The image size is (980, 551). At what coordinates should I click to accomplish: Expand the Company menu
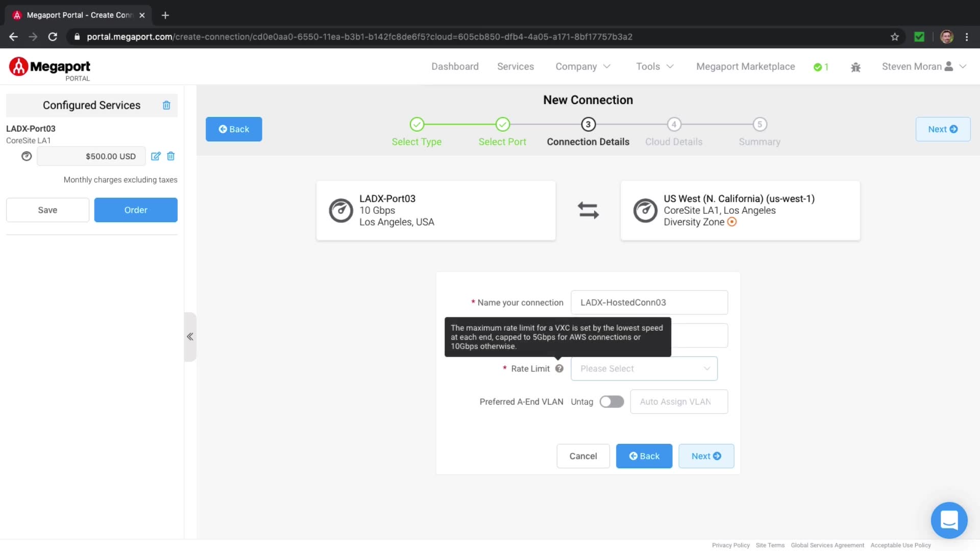coord(582,66)
